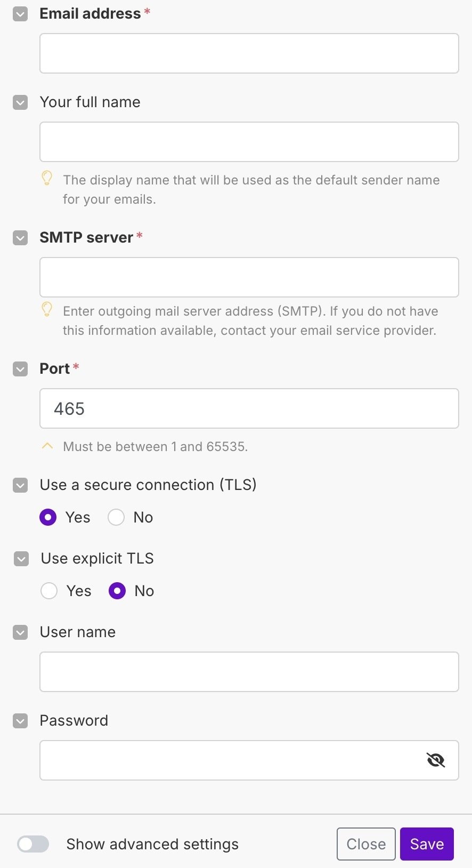472x868 pixels.
Task: Focus the Email address input field
Action: (x=249, y=53)
